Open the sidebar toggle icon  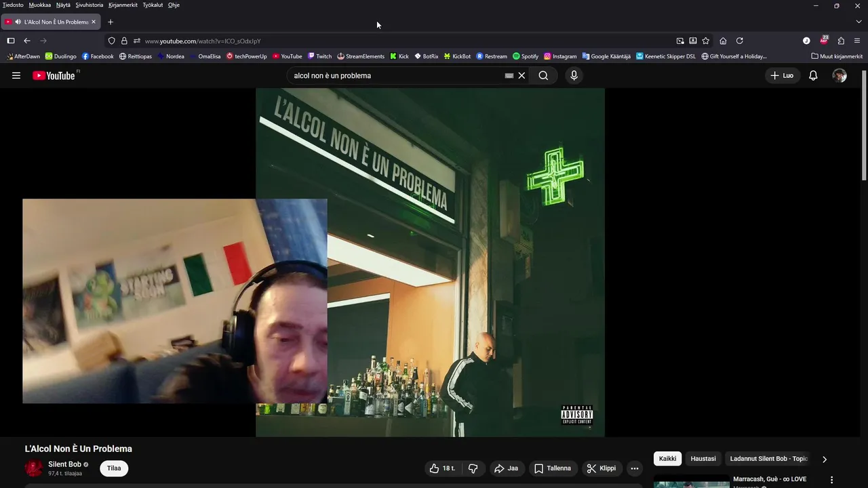pyautogui.click(x=11, y=41)
